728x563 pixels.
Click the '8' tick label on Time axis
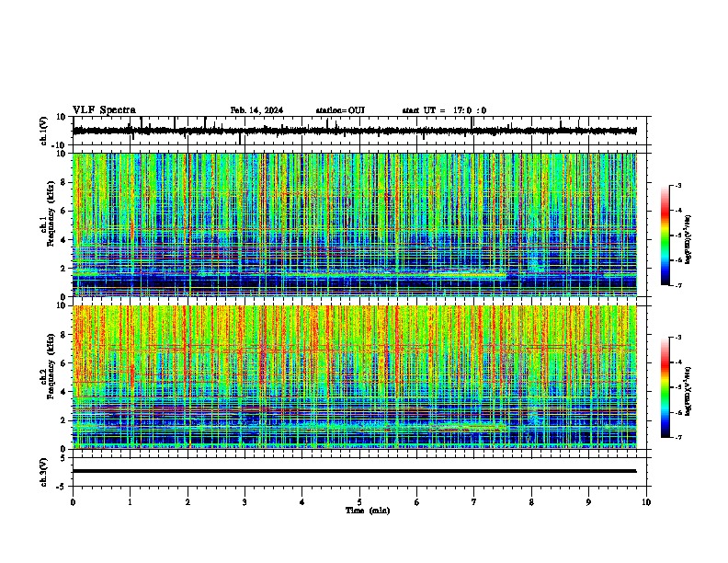(x=531, y=502)
